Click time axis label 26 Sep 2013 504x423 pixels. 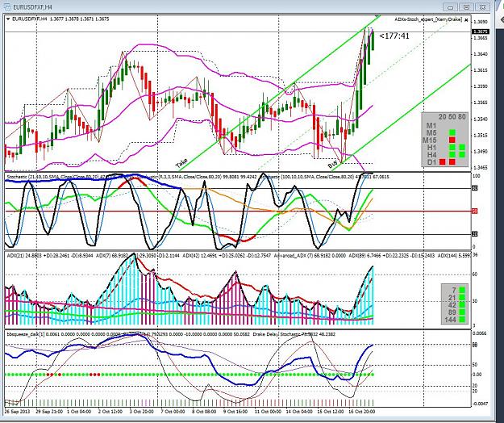pyautogui.click(x=17, y=412)
